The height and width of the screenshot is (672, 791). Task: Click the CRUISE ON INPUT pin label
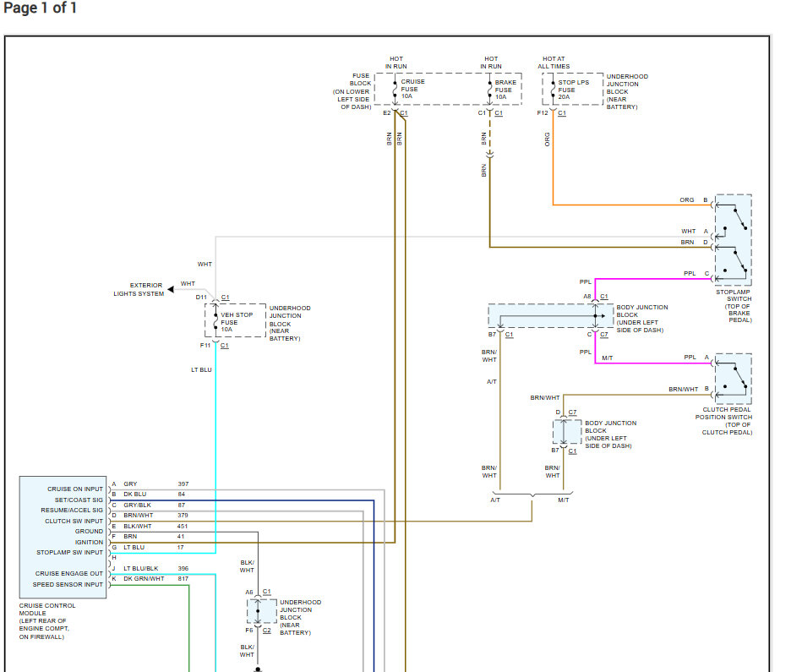coord(75,489)
